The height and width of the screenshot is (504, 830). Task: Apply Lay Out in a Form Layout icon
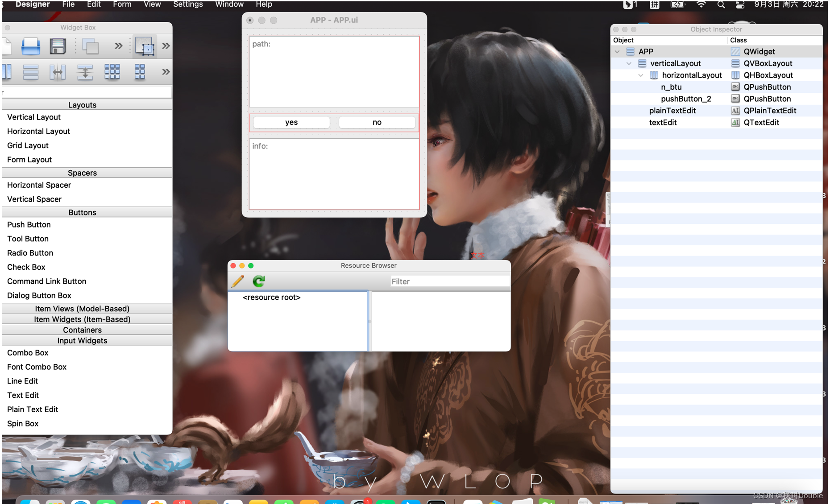pyautogui.click(x=140, y=72)
